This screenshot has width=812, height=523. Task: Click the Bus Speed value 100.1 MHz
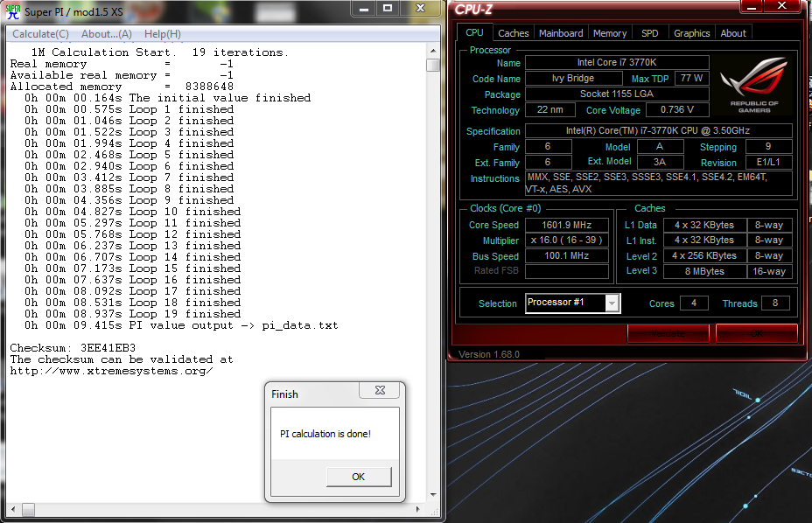pyautogui.click(x=566, y=255)
